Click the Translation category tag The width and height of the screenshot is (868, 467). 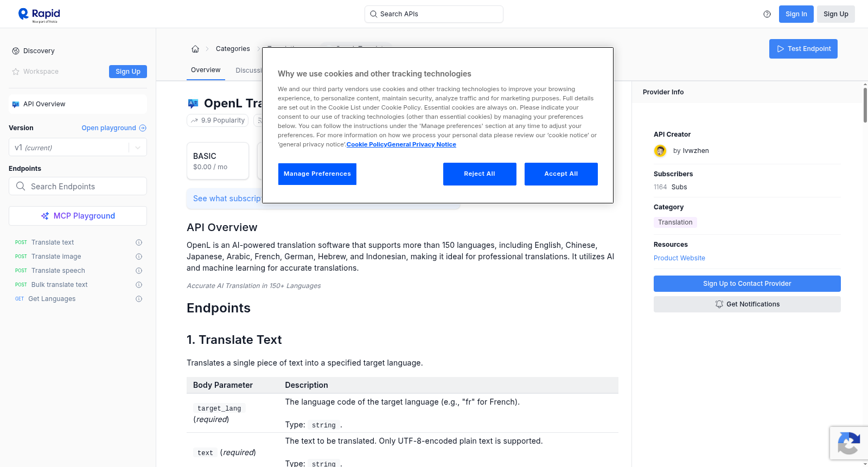pos(675,222)
